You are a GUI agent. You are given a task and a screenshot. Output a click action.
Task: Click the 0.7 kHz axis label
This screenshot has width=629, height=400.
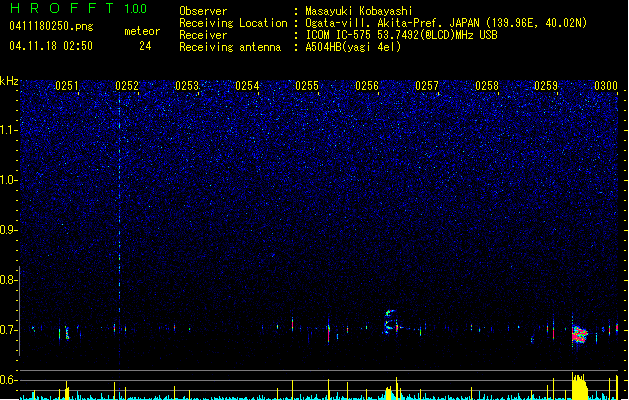coord(9,330)
